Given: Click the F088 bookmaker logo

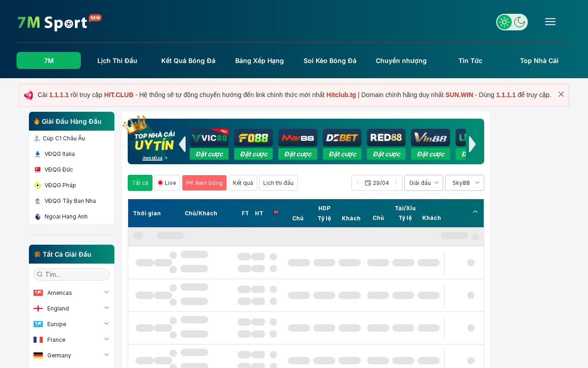Looking at the screenshot, I should click(x=254, y=138).
